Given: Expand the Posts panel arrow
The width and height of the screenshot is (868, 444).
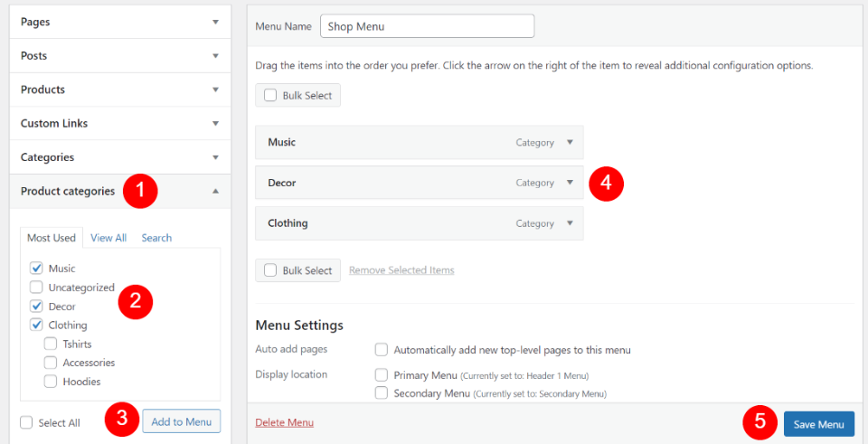Looking at the screenshot, I should pos(215,56).
